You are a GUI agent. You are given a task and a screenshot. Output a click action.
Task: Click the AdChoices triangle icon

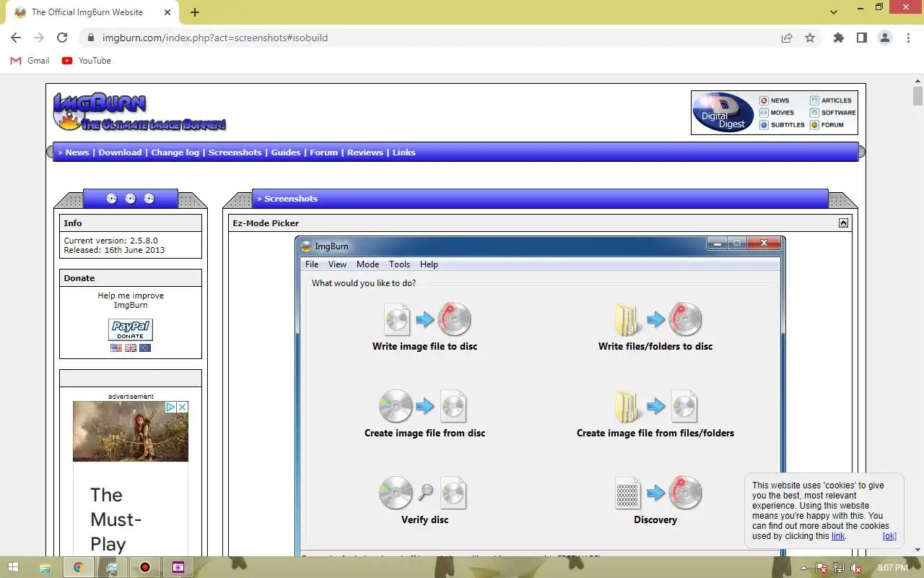click(x=171, y=407)
